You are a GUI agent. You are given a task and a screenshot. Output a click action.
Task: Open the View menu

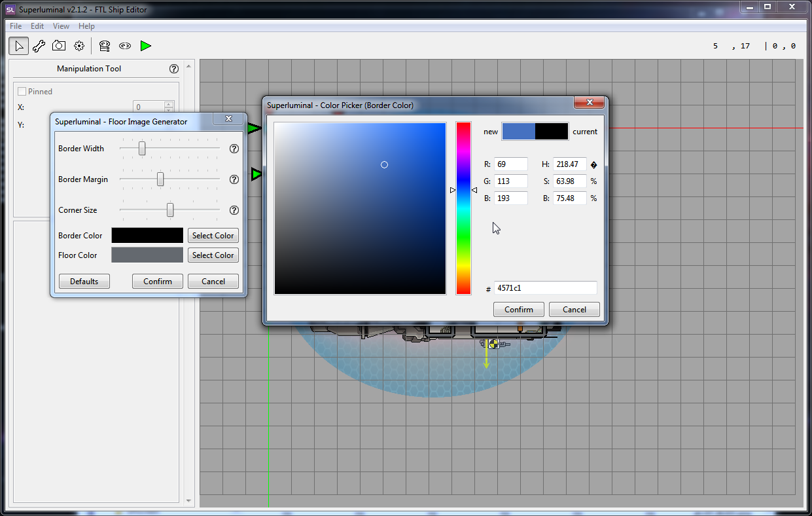click(61, 26)
